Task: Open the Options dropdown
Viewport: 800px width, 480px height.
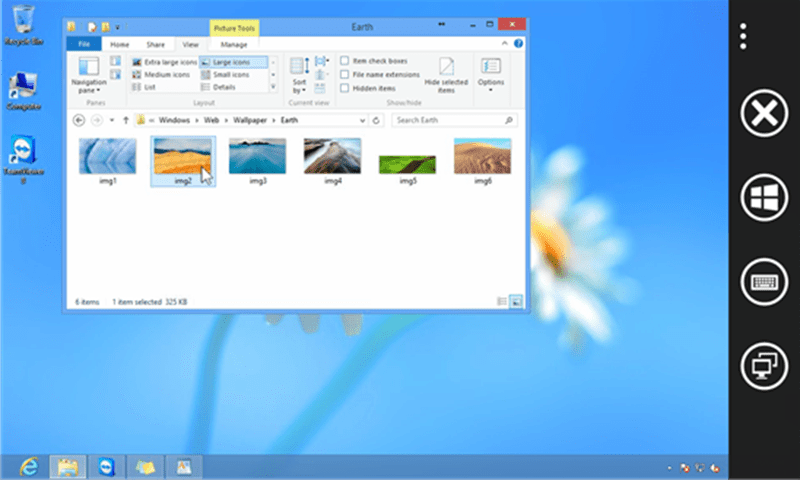Action: (x=491, y=74)
